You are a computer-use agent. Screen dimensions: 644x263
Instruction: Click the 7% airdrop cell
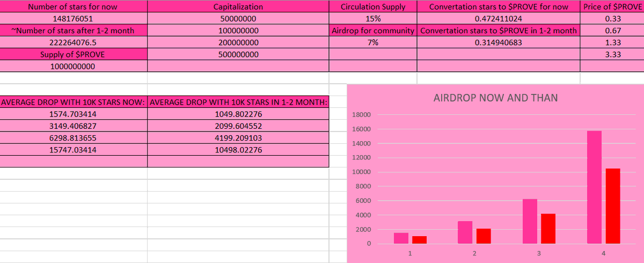pos(373,42)
